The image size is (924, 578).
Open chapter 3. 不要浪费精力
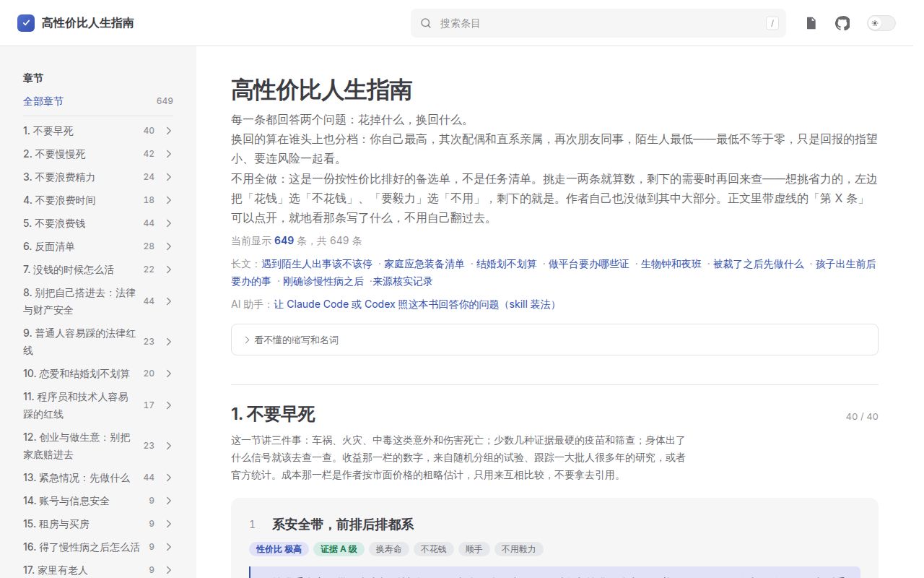59,177
